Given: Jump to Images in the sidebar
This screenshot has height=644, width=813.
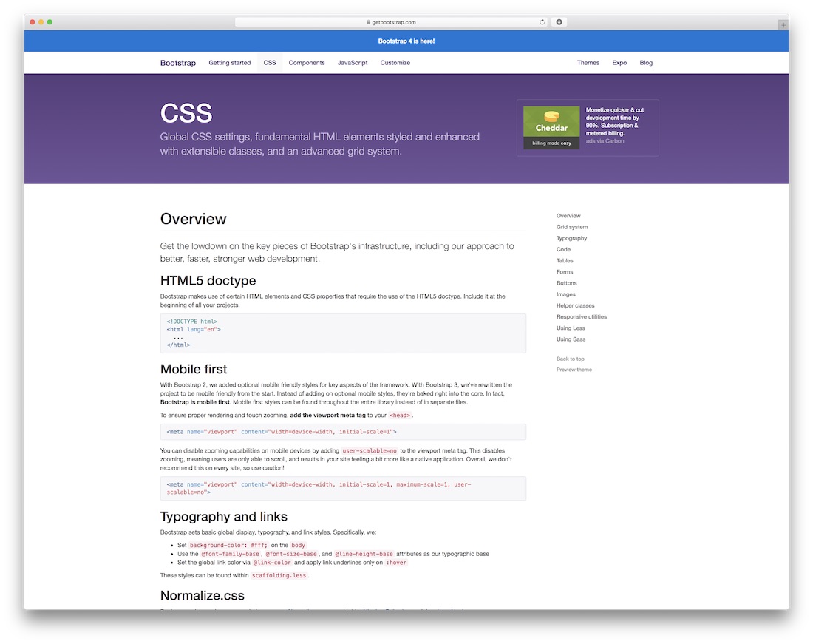Looking at the screenshot, I should (x=565, y=294).
